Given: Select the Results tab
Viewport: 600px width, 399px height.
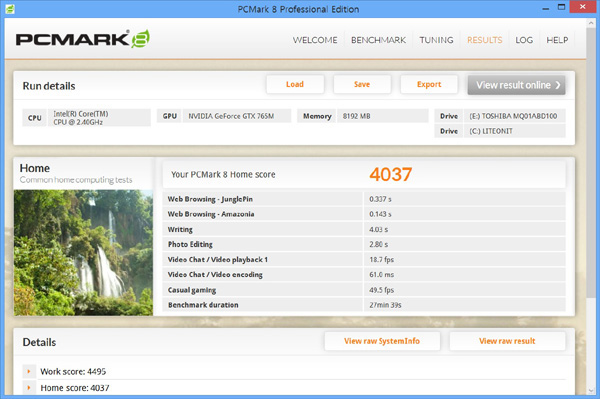Looking at the screenshot, I should click(x=484, y=40).
